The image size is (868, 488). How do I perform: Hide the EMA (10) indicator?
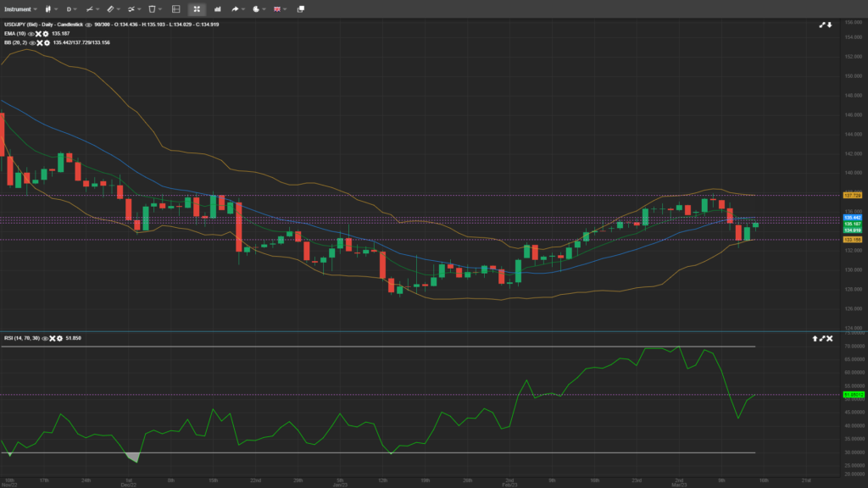tap(32, 33)
